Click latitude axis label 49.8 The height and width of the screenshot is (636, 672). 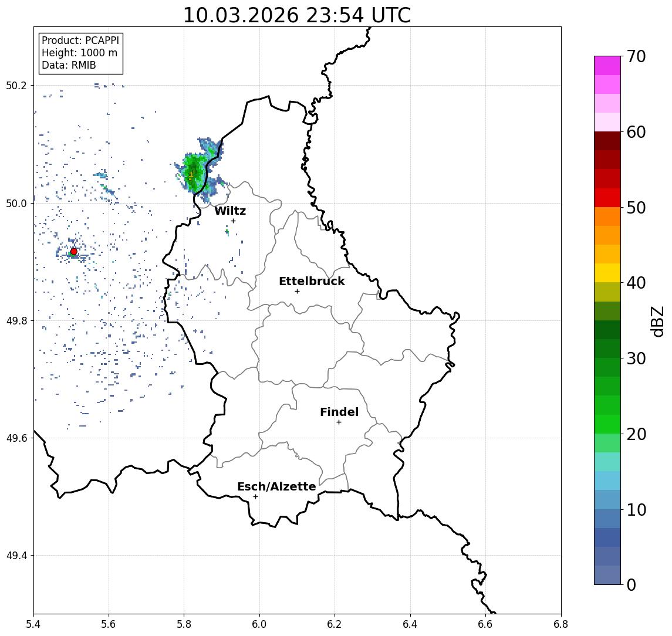tap(16, 320)
